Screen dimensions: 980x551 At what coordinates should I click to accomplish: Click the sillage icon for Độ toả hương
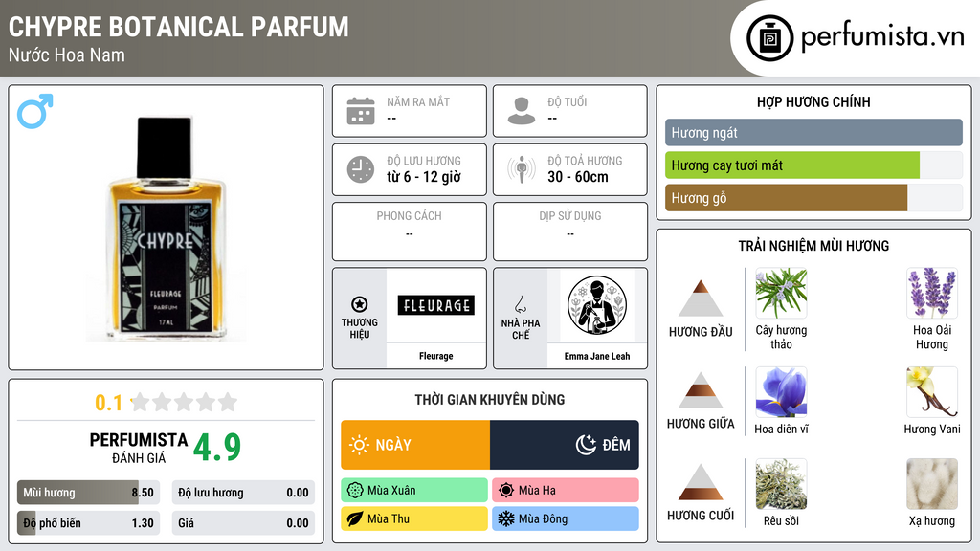click(x=522, y=169)
